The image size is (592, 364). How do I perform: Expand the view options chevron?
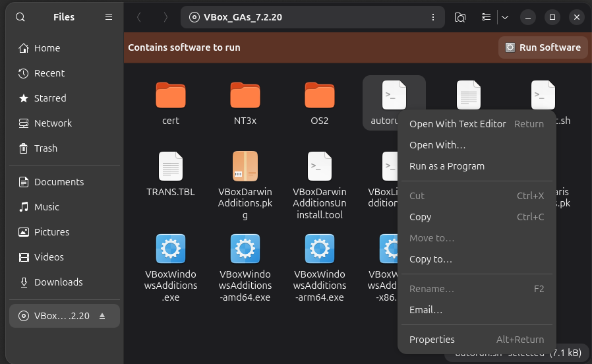(505, 17)
